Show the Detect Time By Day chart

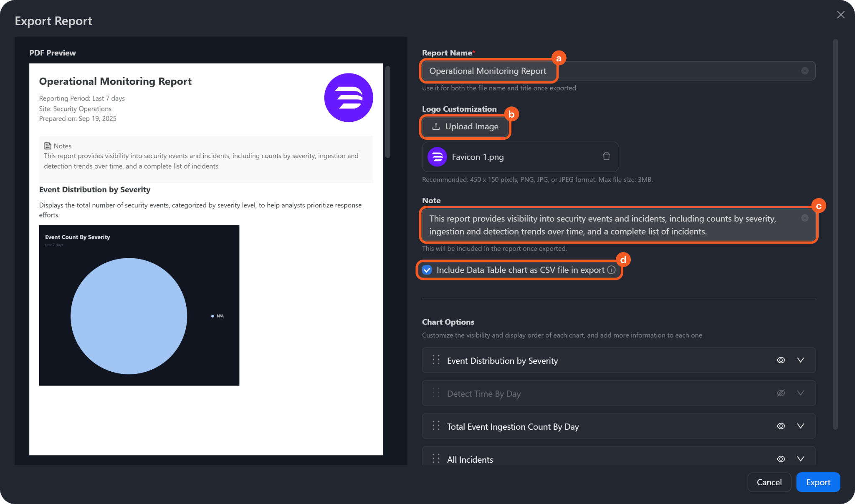click(x=781, y=393)
